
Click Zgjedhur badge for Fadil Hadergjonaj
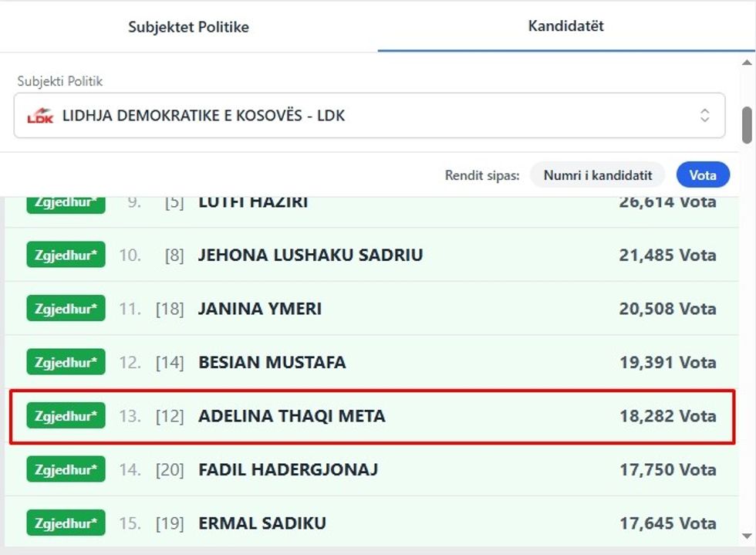click(x=66, y=469)
